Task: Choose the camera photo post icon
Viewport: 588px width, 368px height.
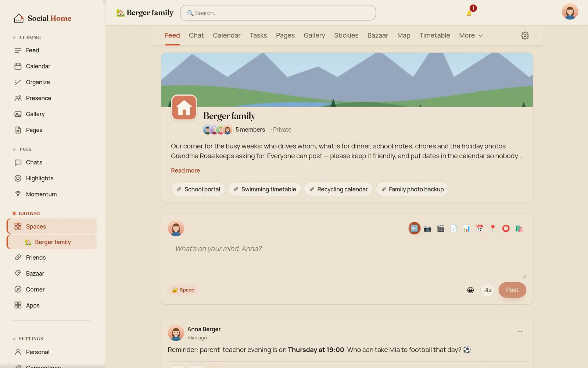Action: [427, 229]
